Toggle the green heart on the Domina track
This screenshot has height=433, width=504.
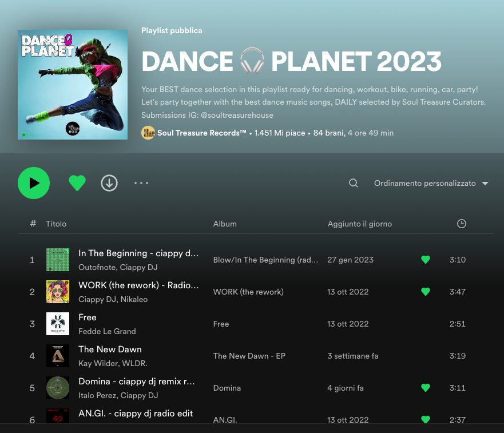click(x=426, y=388)
